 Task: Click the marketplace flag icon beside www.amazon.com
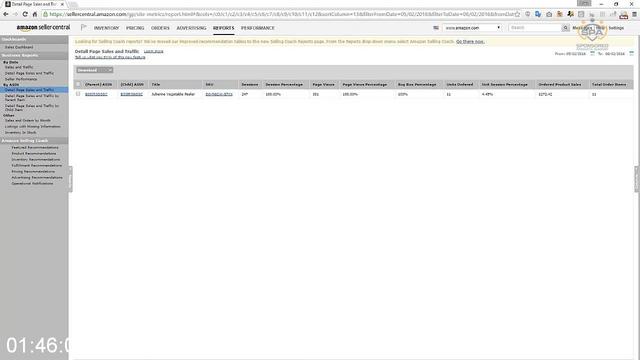(436, 28)
